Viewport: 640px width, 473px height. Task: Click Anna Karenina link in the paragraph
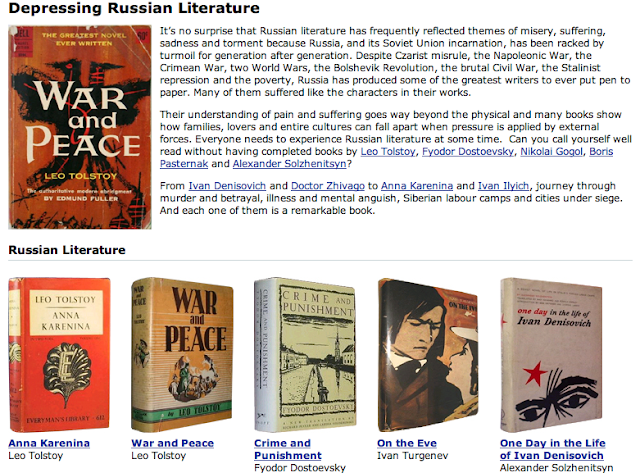click(x=417, y=186)
